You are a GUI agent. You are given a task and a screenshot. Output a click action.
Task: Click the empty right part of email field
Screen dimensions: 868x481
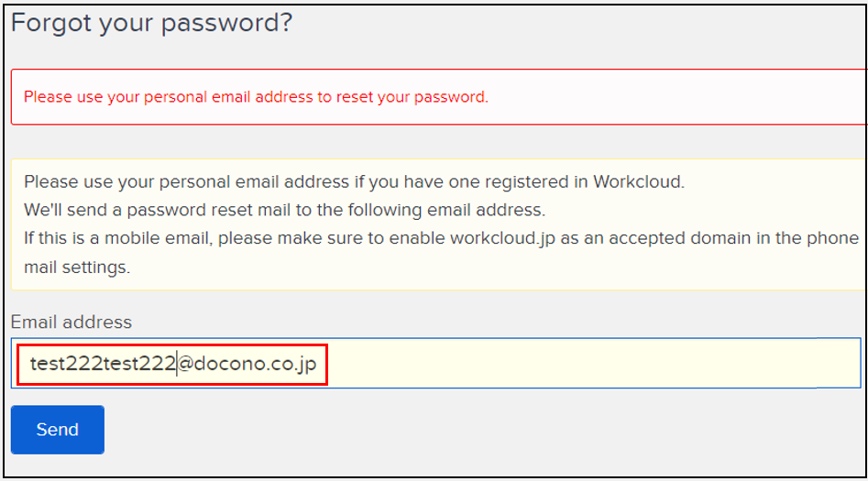[596, 364]
